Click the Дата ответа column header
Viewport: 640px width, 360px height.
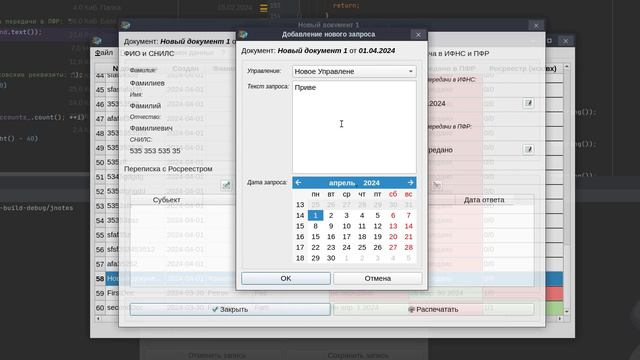(x=484, y=200)
